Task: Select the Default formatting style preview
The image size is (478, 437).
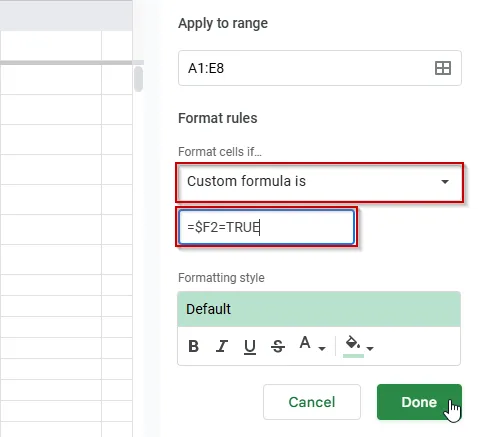Action: [319, 309]
